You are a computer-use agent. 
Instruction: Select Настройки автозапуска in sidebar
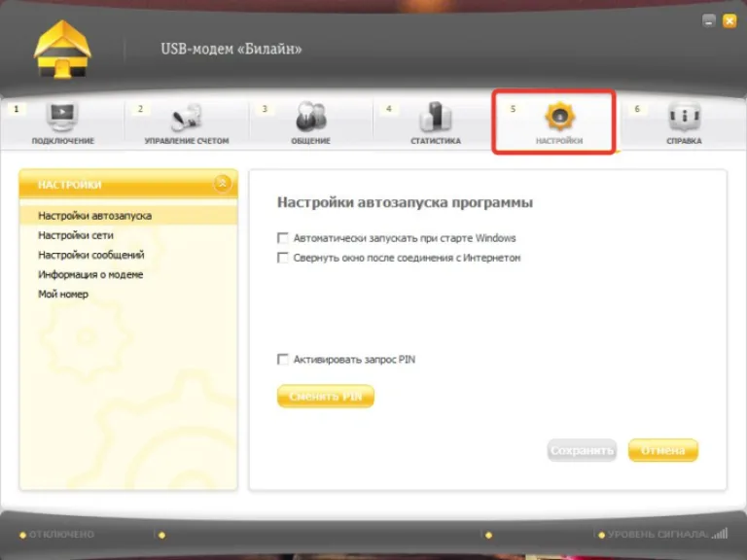128,216
